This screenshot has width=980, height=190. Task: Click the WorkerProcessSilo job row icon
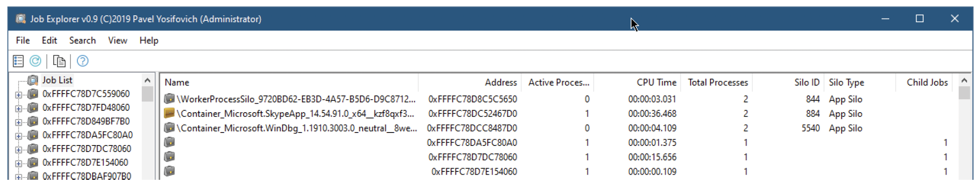point(170,99)
